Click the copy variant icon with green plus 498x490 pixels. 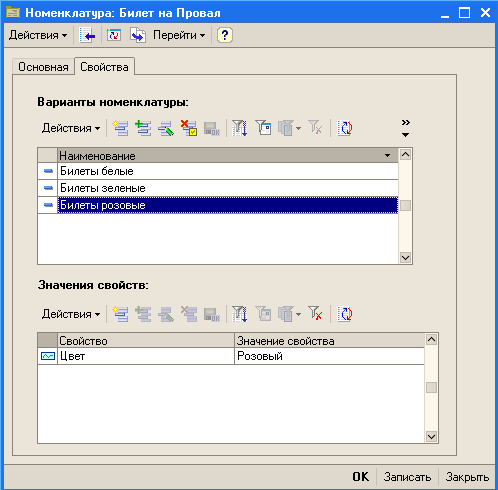point(143,128)
